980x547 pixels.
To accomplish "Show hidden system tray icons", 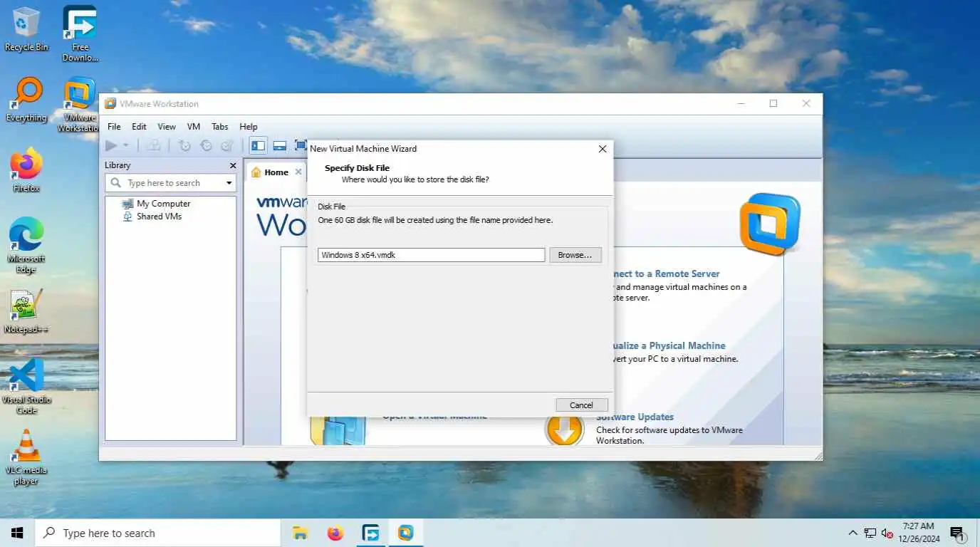I will (853, 533).
